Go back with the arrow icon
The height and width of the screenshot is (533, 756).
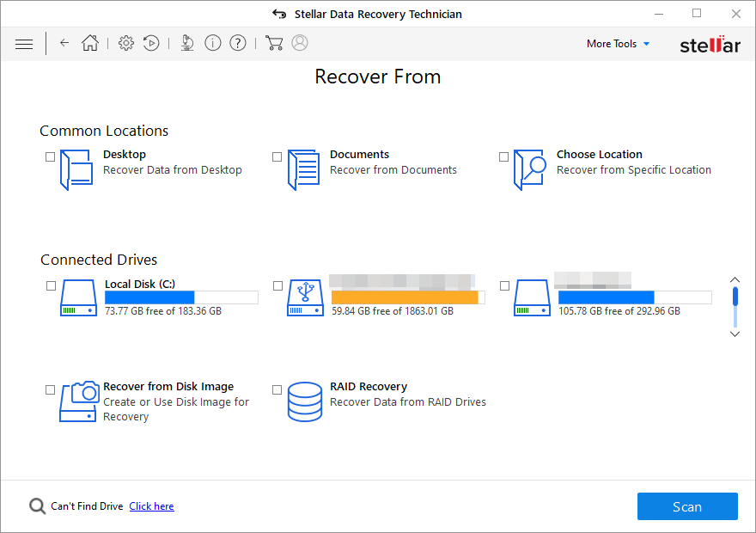tap(64, 43)
